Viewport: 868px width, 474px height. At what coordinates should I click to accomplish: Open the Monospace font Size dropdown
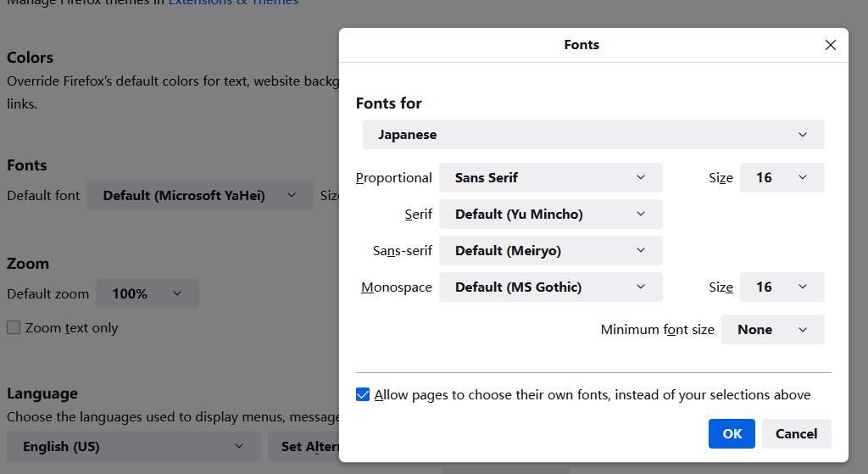(782, 287)
